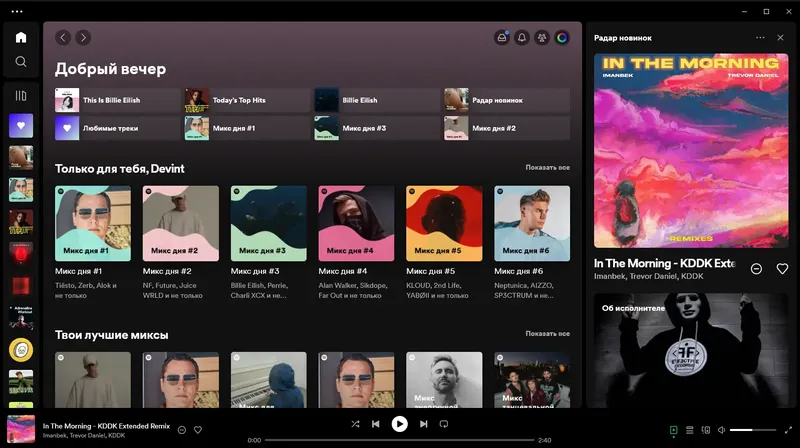Open Микс дня #3 card cover
The width and height of the screenshot is (800, 448).
click(x=268, y=223)
